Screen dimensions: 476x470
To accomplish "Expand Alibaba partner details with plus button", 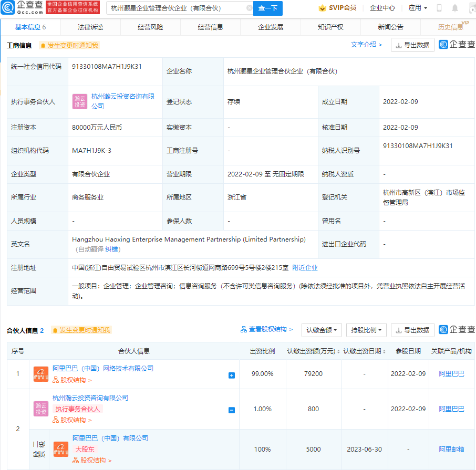I will pyautogui.click(x=231, y=374).
